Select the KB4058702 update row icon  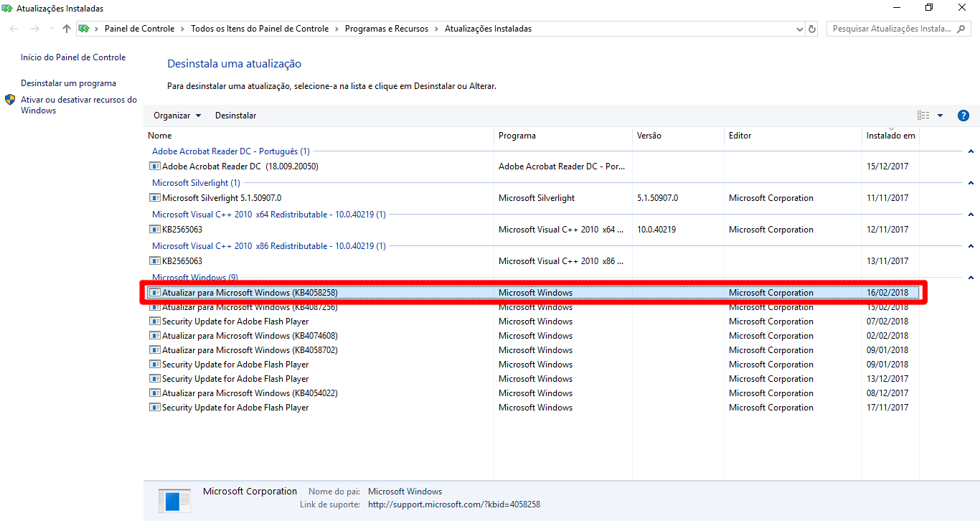(154, 350)
